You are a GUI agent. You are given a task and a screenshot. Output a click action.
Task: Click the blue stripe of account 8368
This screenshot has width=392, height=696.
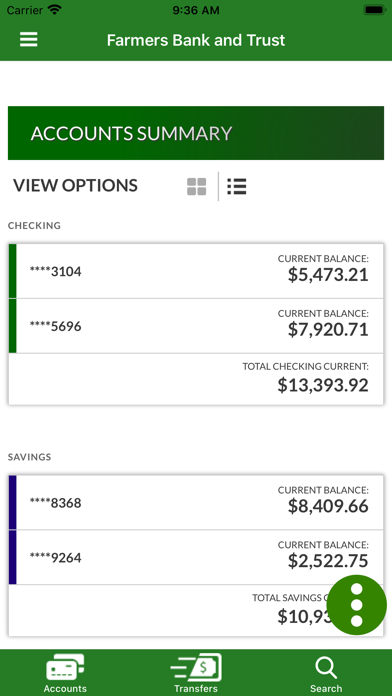tap(12, 502)
